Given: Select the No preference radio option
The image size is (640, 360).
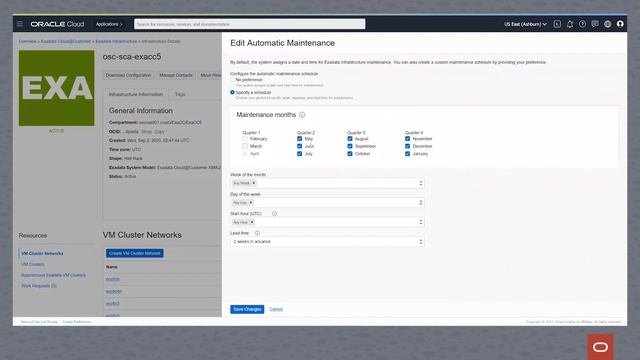Looking at the screenshot, I should 233,80.
